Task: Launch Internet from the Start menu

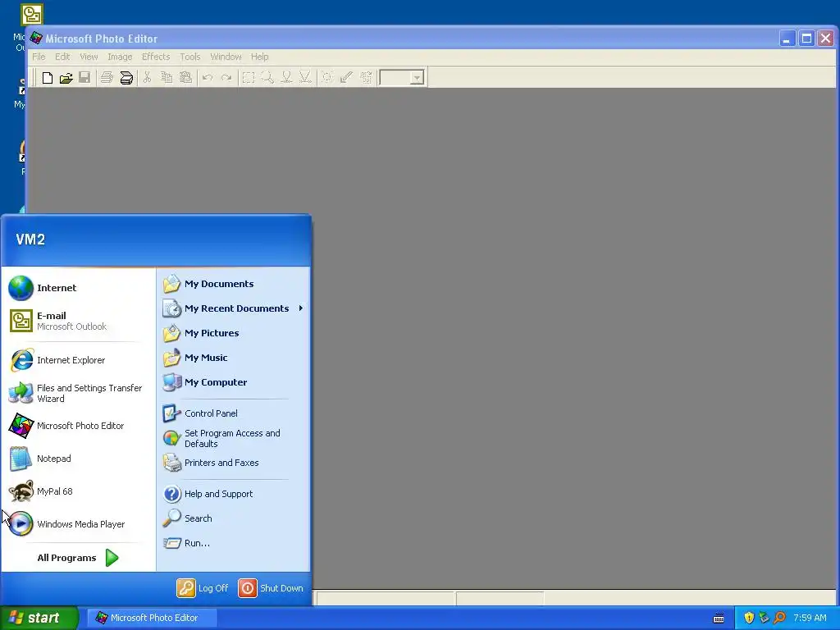Action: click(78, 288)
